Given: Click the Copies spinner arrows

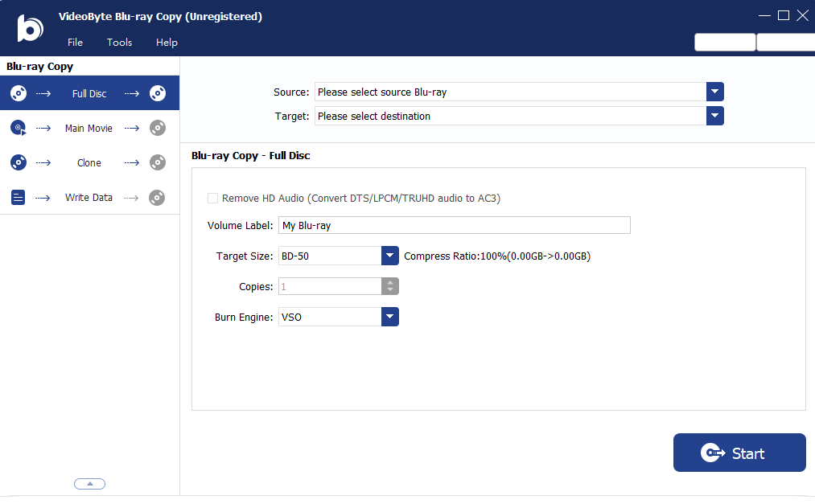Looking at the screenshot, I should pos(390,286).
